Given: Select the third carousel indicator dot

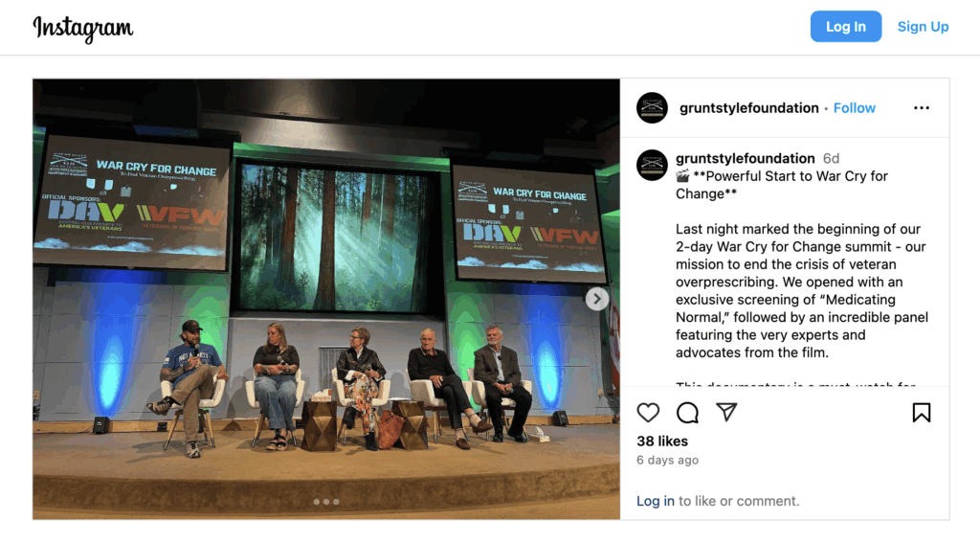Looking at the screenshot, I should click(336, 502).
